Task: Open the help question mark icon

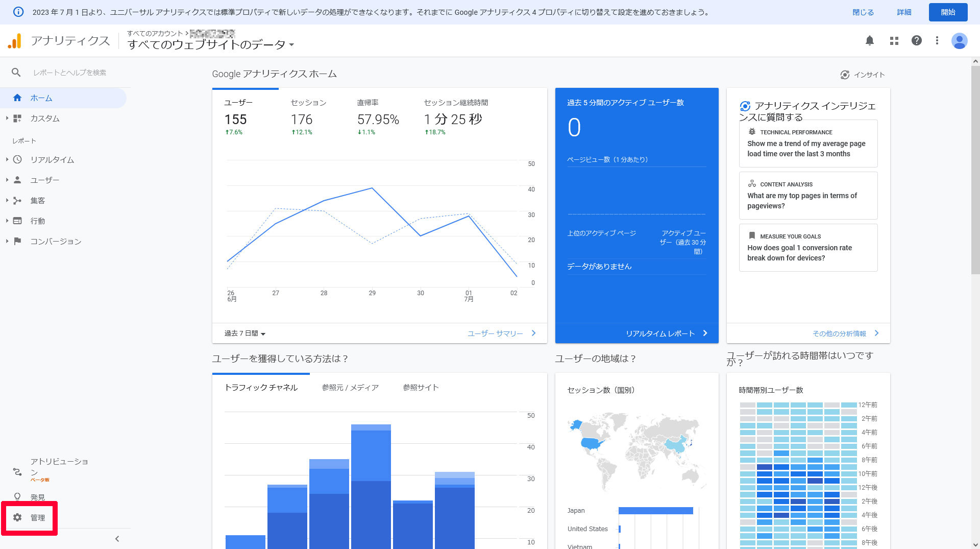Action: point(917,40)
